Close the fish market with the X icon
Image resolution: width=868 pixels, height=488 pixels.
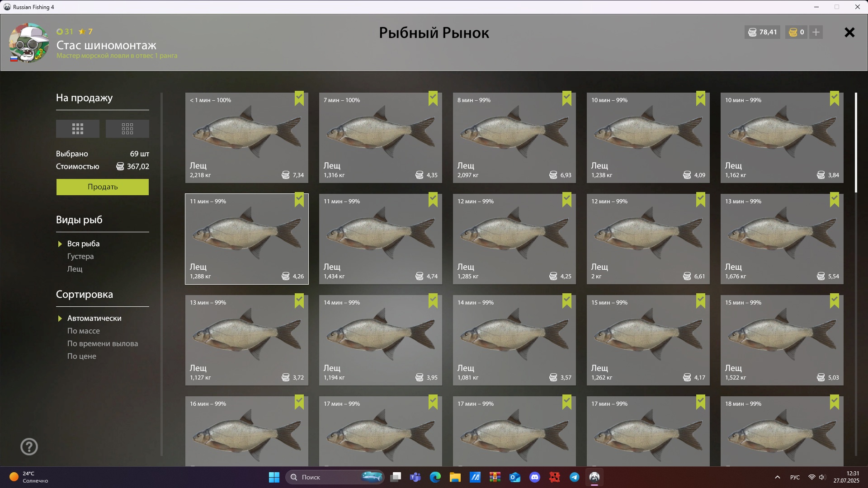(849, 32)
